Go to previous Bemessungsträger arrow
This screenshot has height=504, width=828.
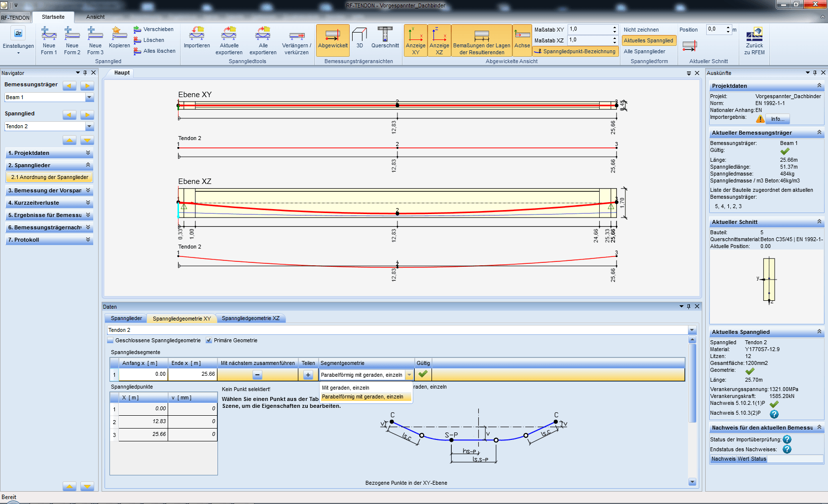click(x=70, y=85)
